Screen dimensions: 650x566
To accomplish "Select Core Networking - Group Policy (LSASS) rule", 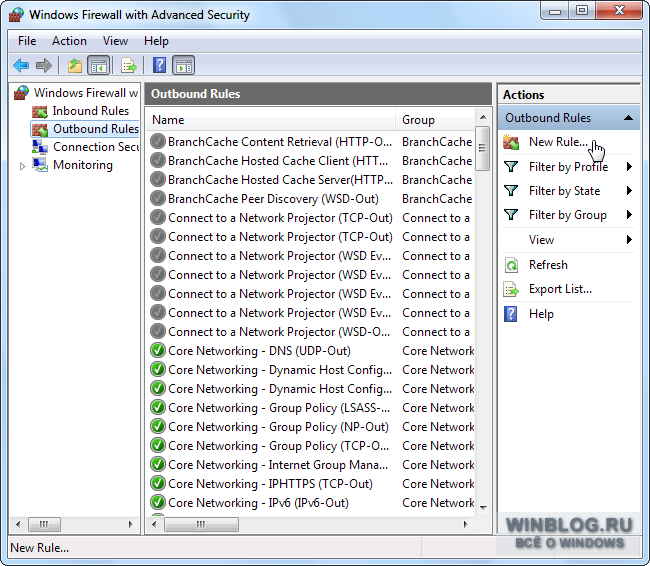I will tap(310, 408).
